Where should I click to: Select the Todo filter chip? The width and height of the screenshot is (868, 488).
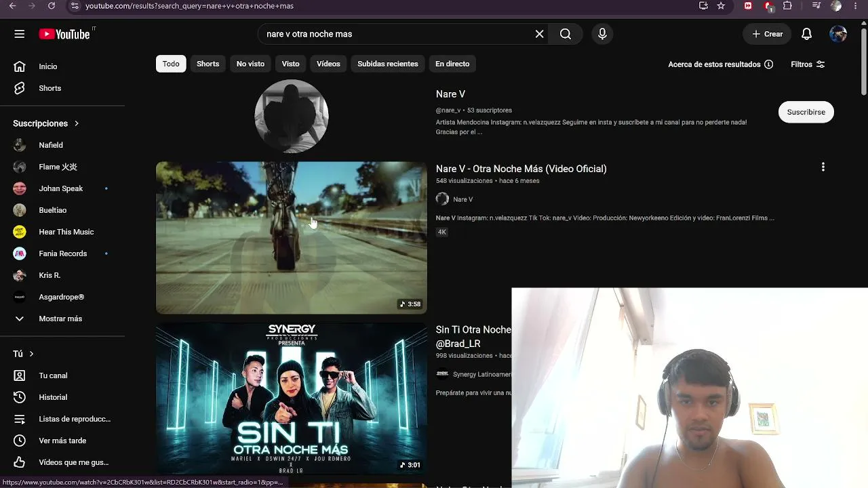(x=171, y=64)
